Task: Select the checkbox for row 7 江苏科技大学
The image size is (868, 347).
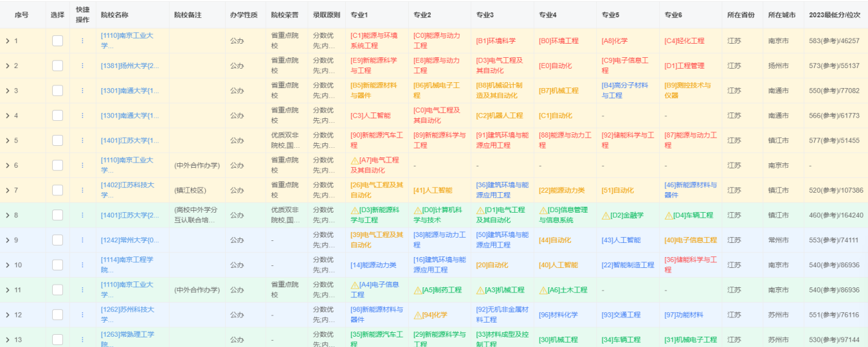Action: coord(58,190)
